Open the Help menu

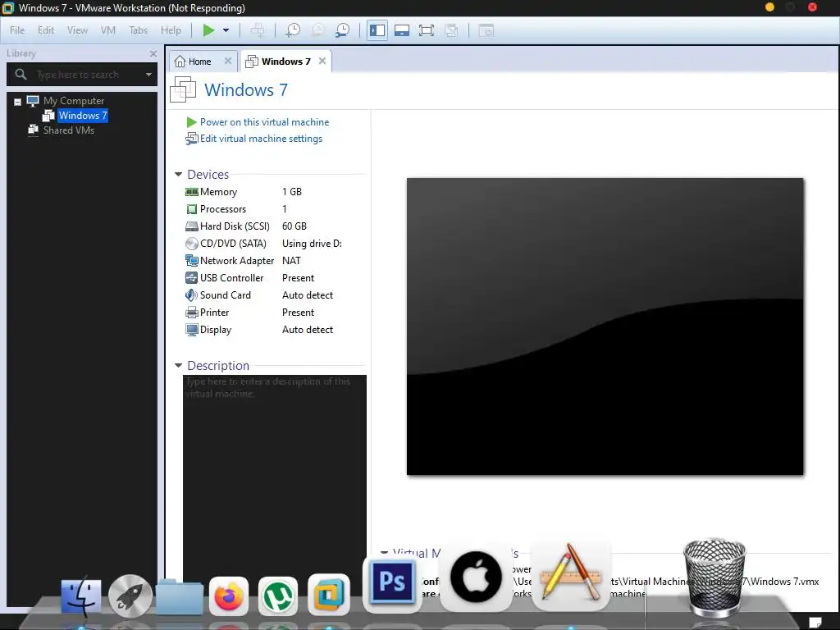click(x=171, y=30)
